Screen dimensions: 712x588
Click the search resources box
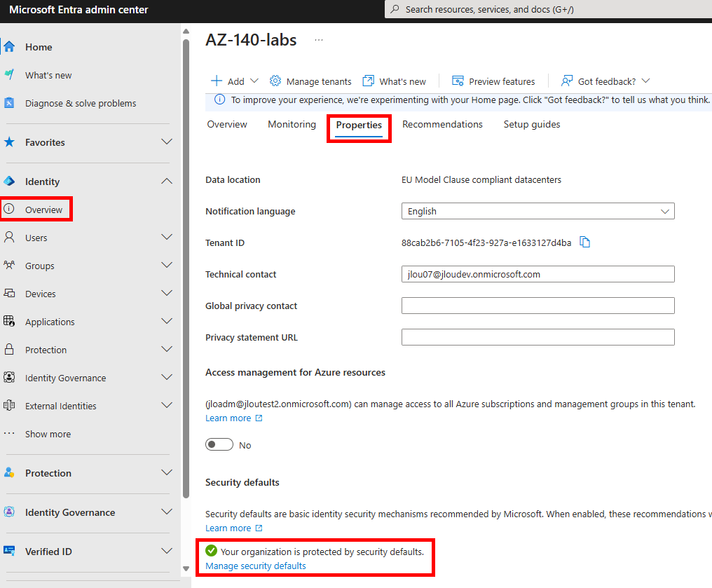click(548, 9)
